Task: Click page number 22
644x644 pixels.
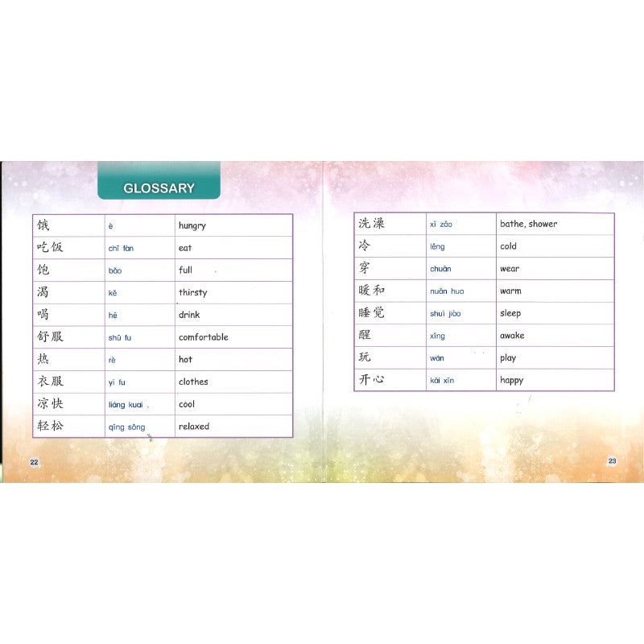Action: coord(33,460)
